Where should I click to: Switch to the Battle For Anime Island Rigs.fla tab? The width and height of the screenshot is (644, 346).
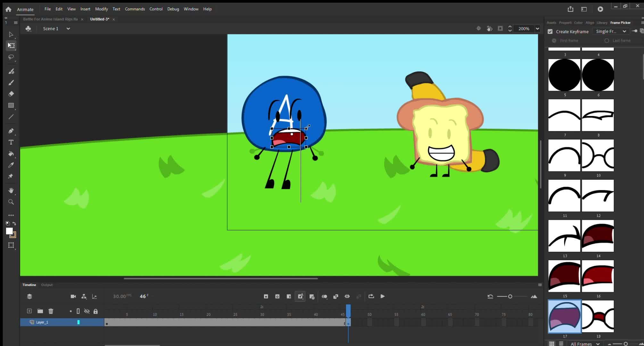pos(50,19)
